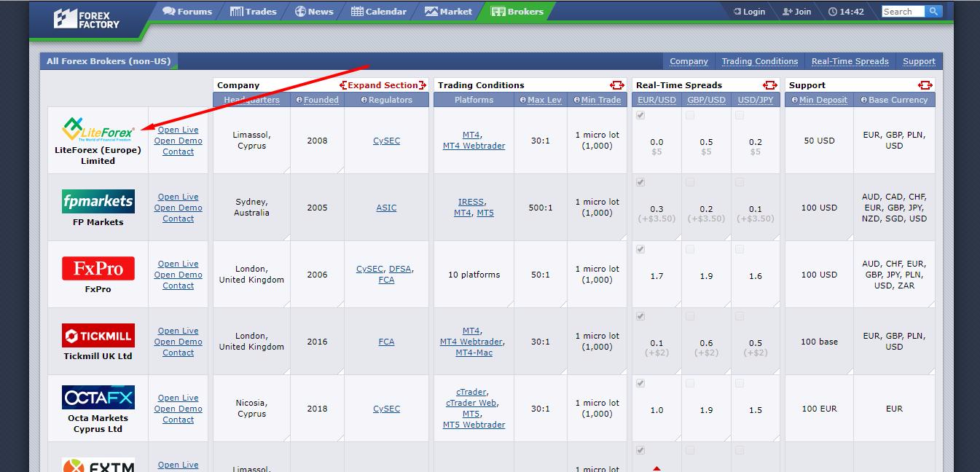
Task: Open Live account for LiteForex
Action: [178, 130]
